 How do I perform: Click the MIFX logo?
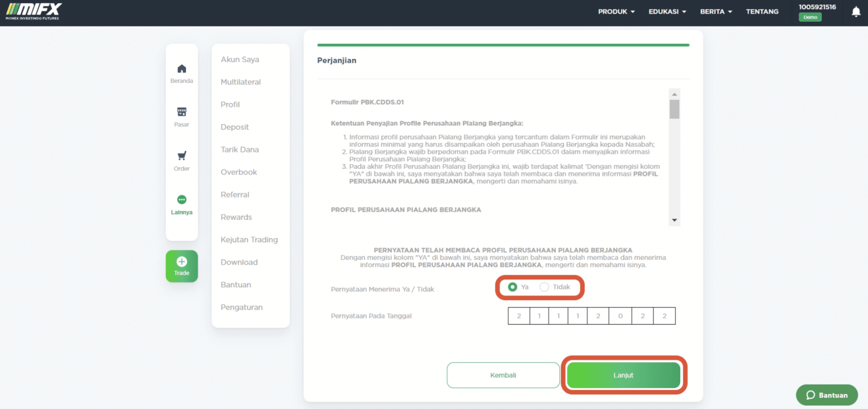[x=33, y=11]
